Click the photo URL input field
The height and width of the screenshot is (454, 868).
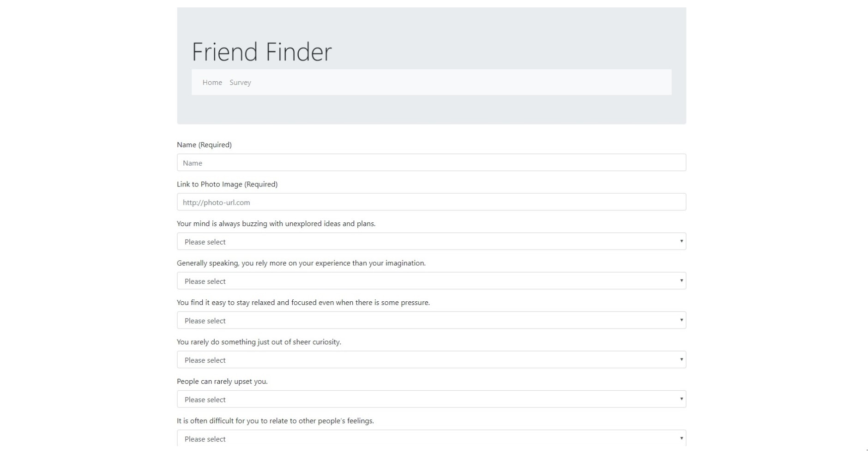click(431, 202)
